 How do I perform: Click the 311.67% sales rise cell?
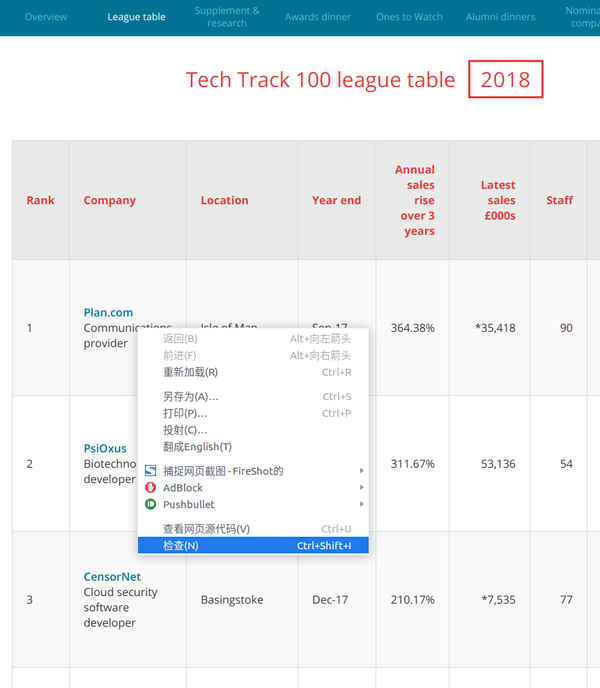(x=413, y=464)
